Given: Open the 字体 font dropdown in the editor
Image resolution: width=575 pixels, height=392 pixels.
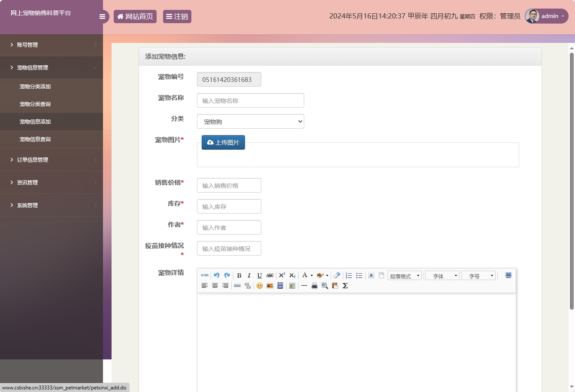Looking at the screenshot, I should [x=442, y=275].
